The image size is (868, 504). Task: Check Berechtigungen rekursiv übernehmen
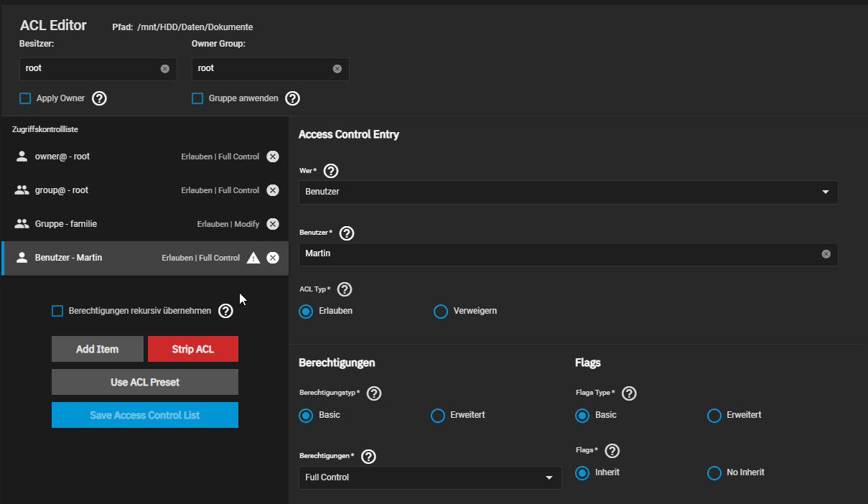click(57, 311)
